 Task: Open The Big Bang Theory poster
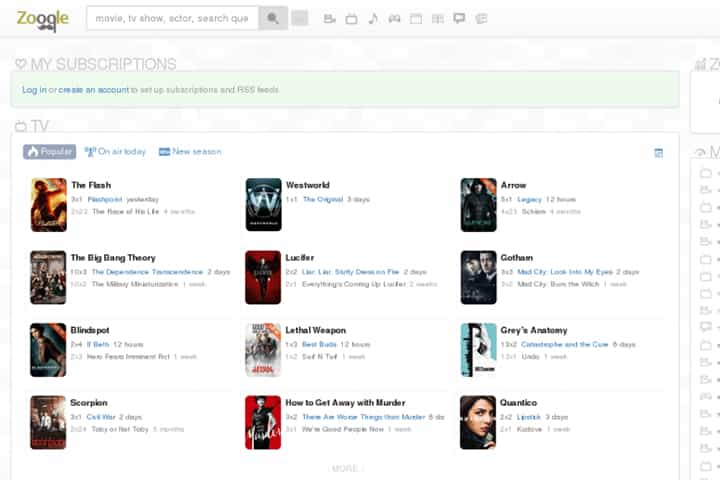click(x=48, y=277)
